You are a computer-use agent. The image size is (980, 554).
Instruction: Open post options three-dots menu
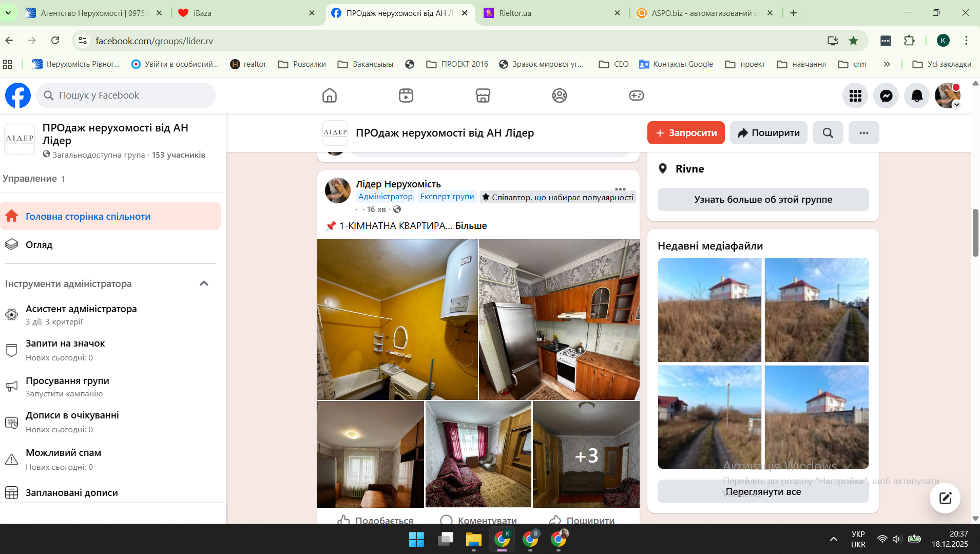tap(620, 188)
